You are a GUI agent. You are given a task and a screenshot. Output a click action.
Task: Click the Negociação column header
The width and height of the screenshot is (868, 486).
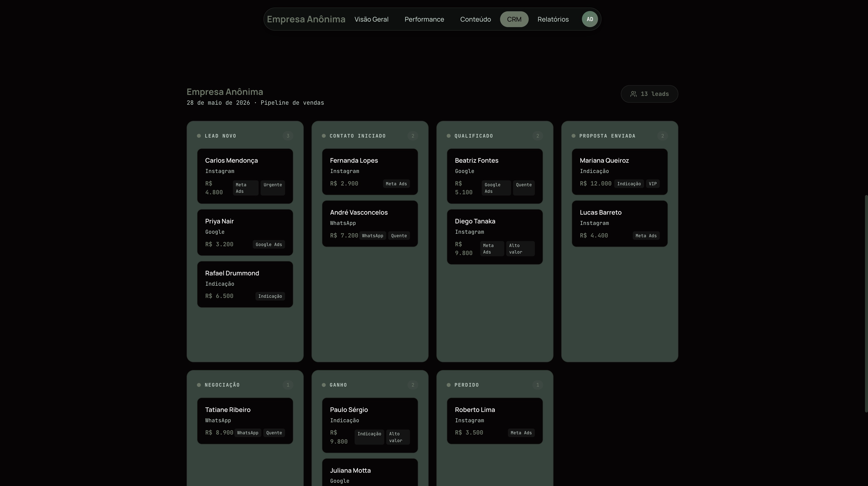pos(222,385)
